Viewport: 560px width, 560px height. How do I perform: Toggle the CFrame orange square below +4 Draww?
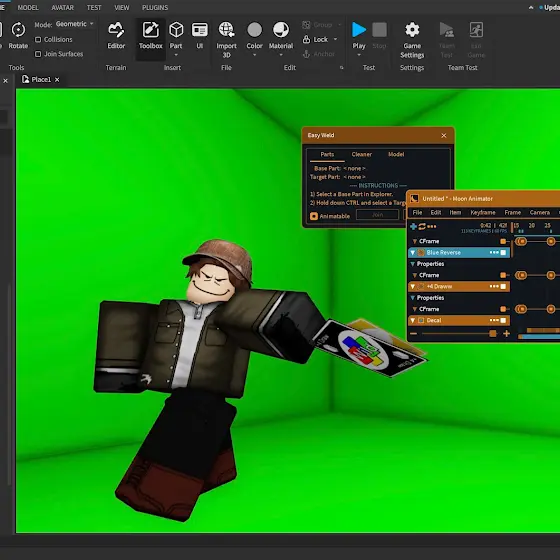[x=503, y=309]
